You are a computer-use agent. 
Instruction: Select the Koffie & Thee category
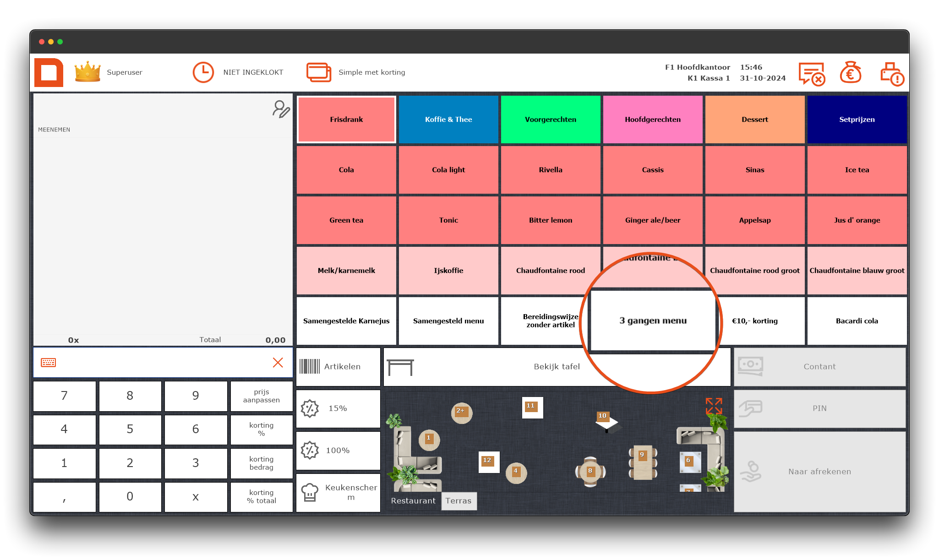448,120
